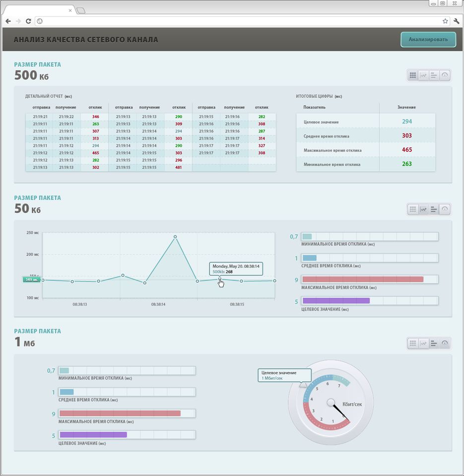The image size is (464, 476).
Task: Click the 'ИТОГОВЫЕ ЦИФРЫ (мс)' heading
Action: point(319,96)
